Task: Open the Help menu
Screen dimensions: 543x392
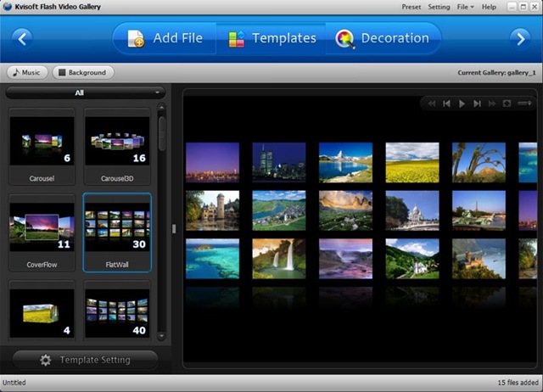Action: [x=489, y=7]
